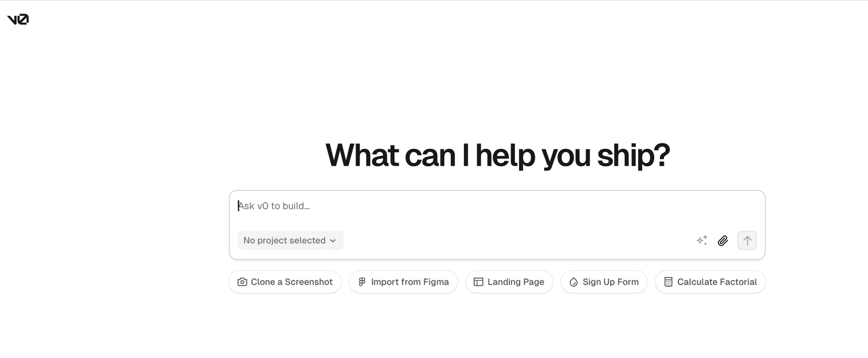Click the Figma logo icon
Viewport: 868px width, 358px height.
pos(362,282)
